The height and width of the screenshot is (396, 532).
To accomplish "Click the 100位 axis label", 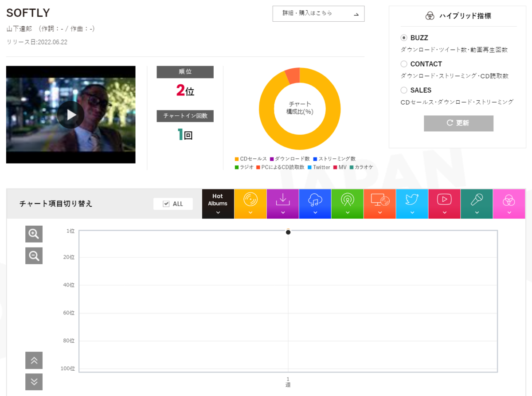I will (x=68, y=369).
